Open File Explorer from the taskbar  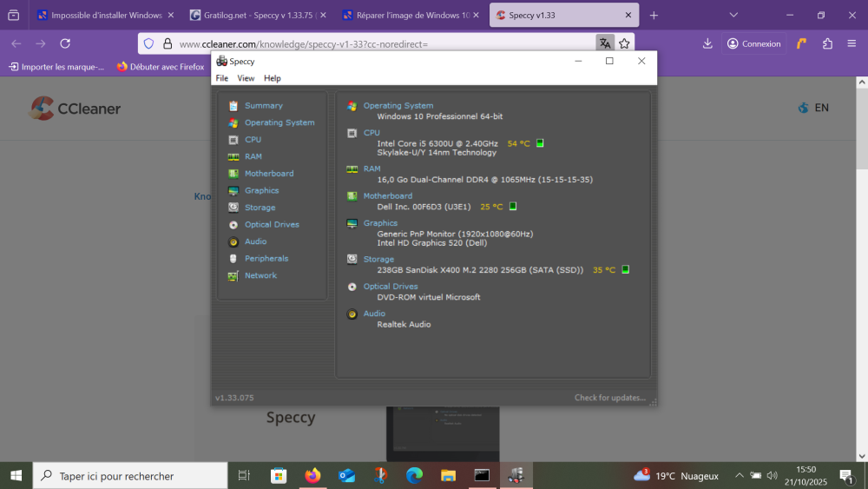pyautogui.click(x=448, y=476)
